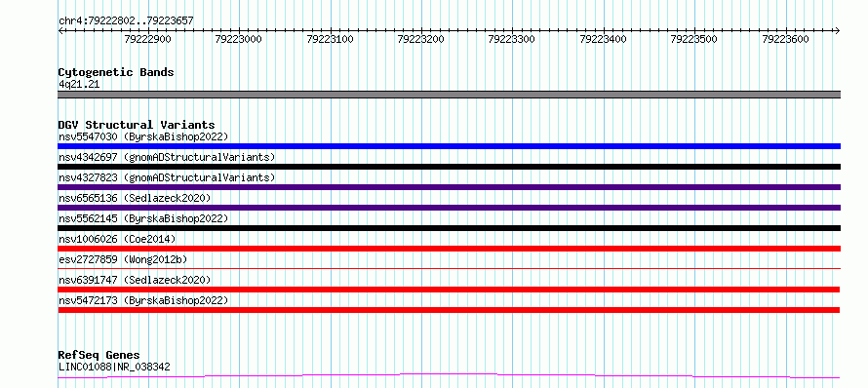Click the black nsv4342697 variant bar
The image size is (868, 388).
tap(449, 167)
